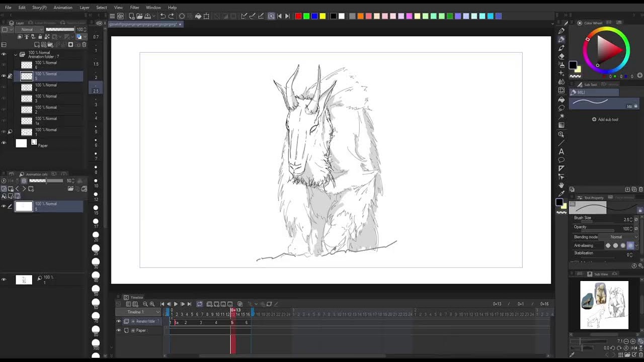Pick the red swatch in color bar
The height and width of the screenshot is (362, 644).
click(x=298, y=16)
